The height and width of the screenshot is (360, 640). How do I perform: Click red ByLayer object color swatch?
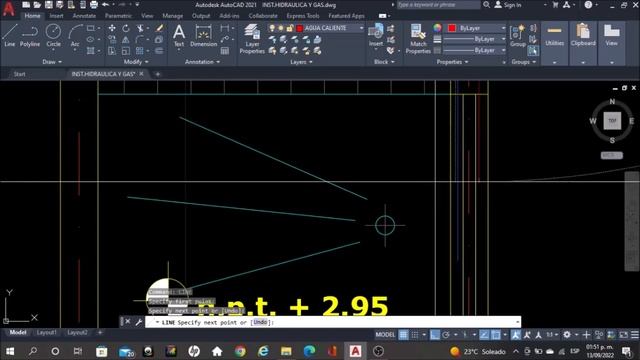451,28
